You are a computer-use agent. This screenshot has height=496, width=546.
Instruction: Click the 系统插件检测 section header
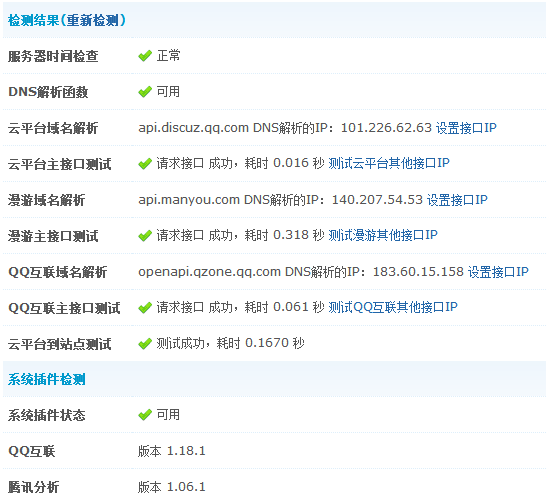(47, 379)
